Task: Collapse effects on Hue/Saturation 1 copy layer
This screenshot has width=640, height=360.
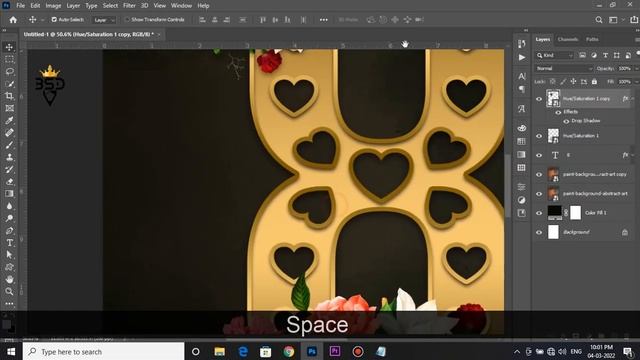Action: pos(633,99)
